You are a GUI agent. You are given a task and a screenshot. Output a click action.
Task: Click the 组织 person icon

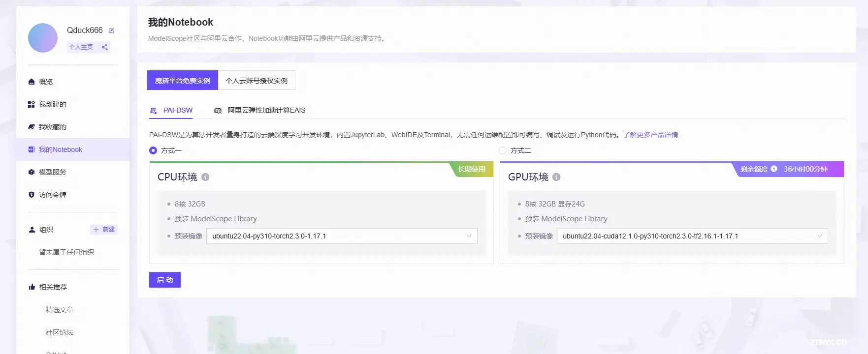point(32,230)
